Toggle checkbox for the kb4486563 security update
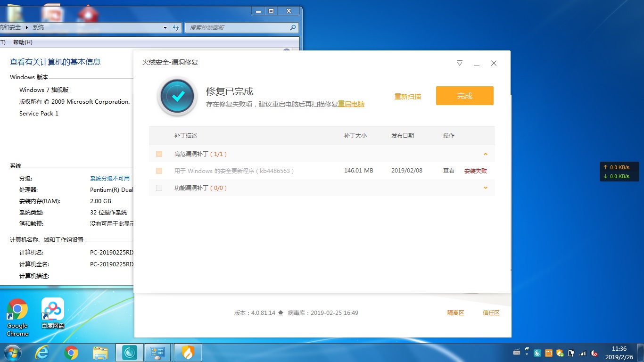This screenshot has width=644, height=362. [159, 171]
